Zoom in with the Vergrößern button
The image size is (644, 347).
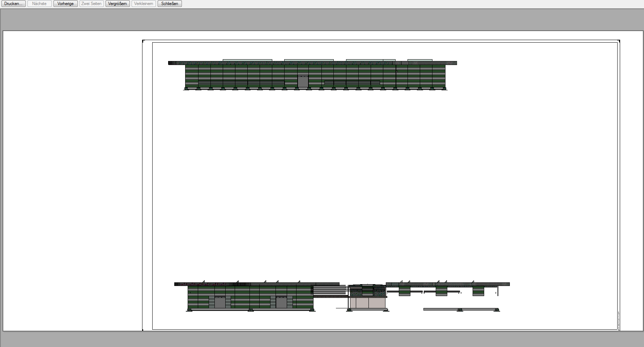[x=118, y=4]
